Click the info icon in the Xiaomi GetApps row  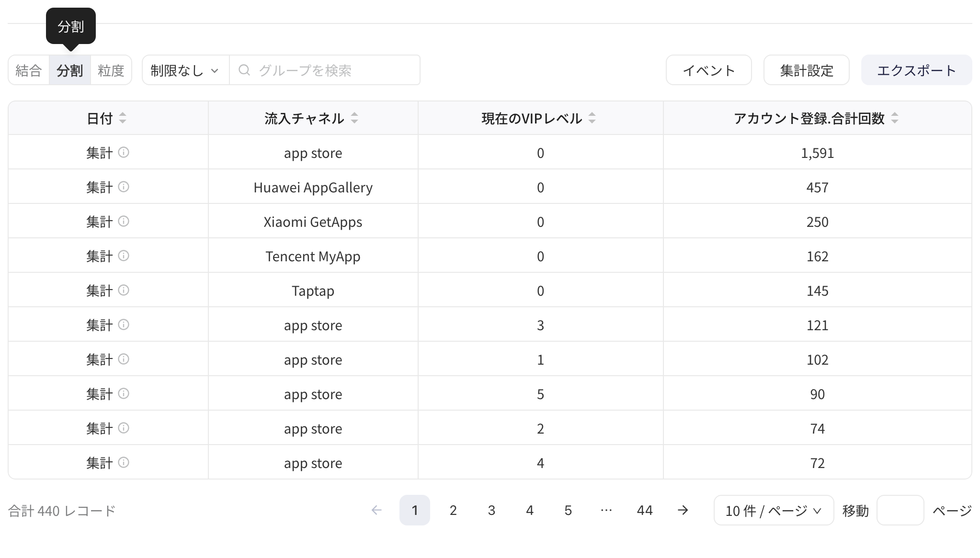click(x=124, y=222)
